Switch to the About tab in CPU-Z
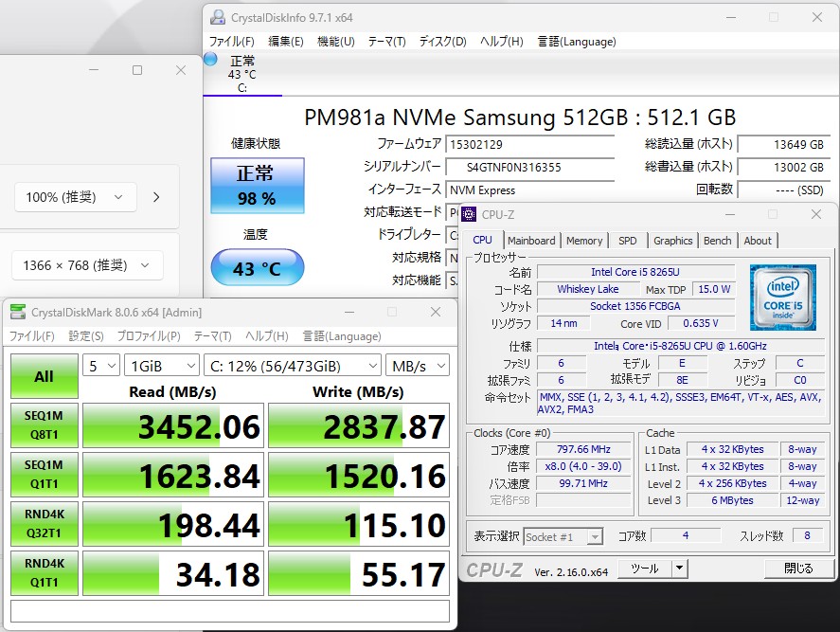Image resolution: width=840 pixels, height=632 pixels. pos(758,241)
